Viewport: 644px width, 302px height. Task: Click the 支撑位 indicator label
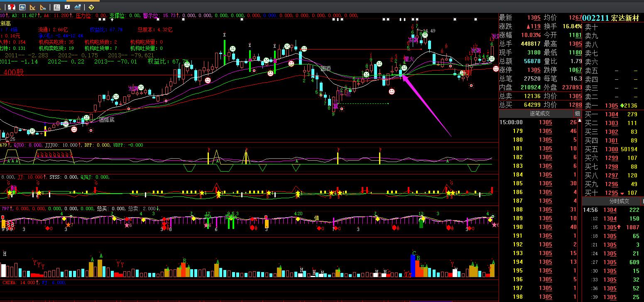click(118, 16)
